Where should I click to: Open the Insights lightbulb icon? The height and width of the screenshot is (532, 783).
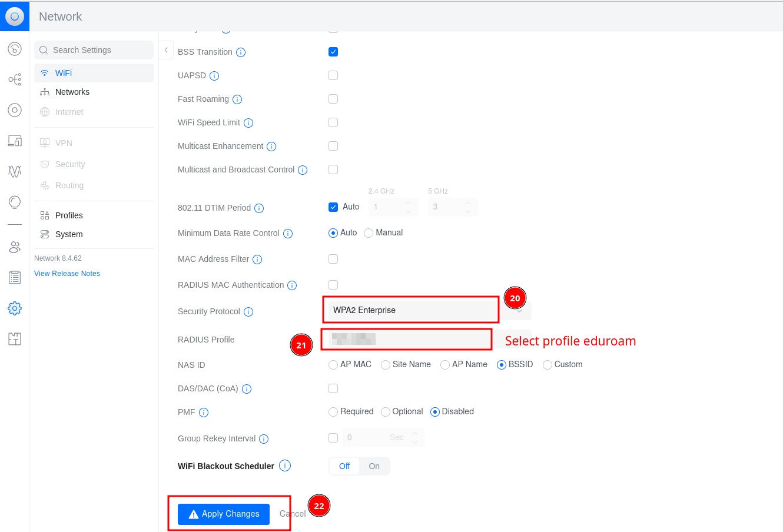point(15,202)
